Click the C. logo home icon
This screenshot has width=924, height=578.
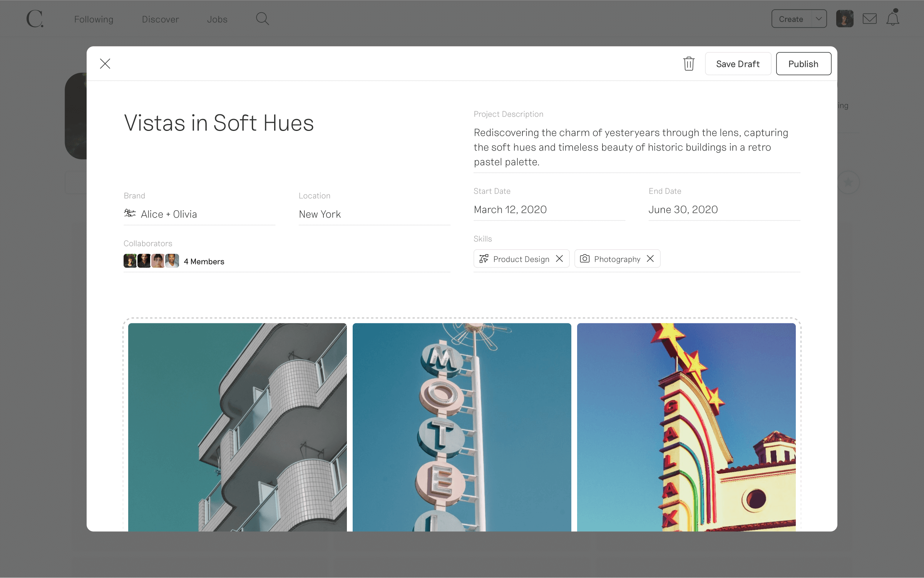click(x=35, y=18)
